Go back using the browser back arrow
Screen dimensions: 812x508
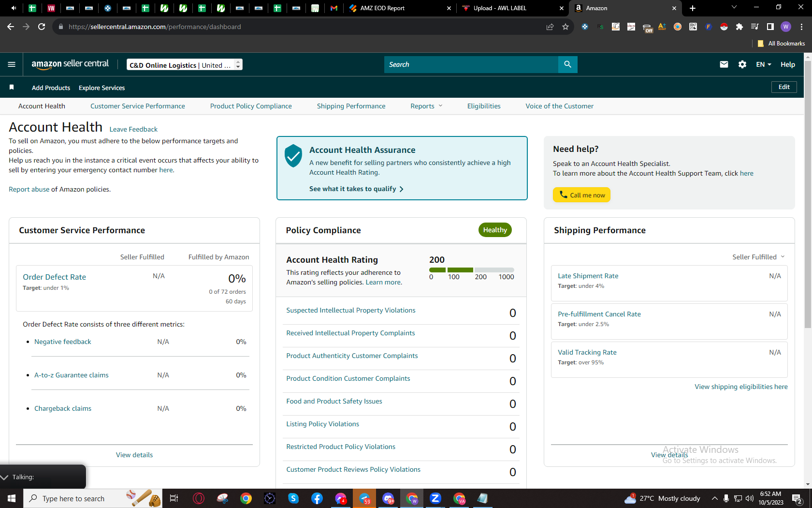pyautogui.click(x=11, y=27)
